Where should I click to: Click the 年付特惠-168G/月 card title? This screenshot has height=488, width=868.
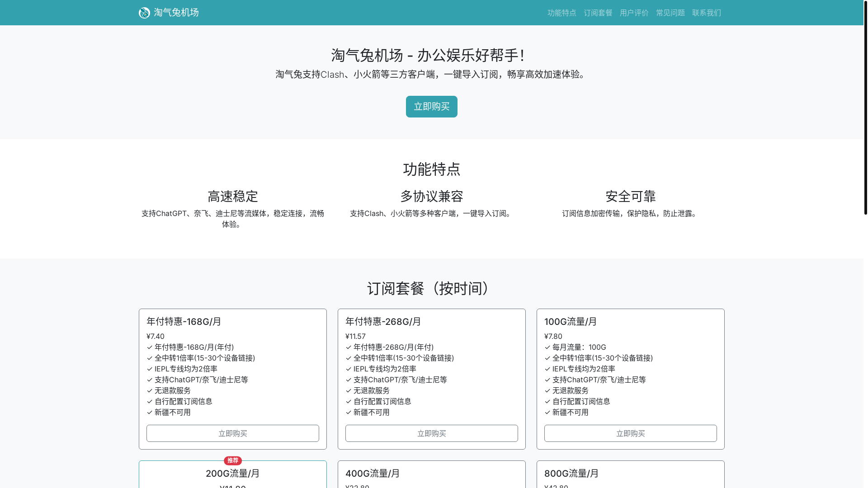pos(184,321)
